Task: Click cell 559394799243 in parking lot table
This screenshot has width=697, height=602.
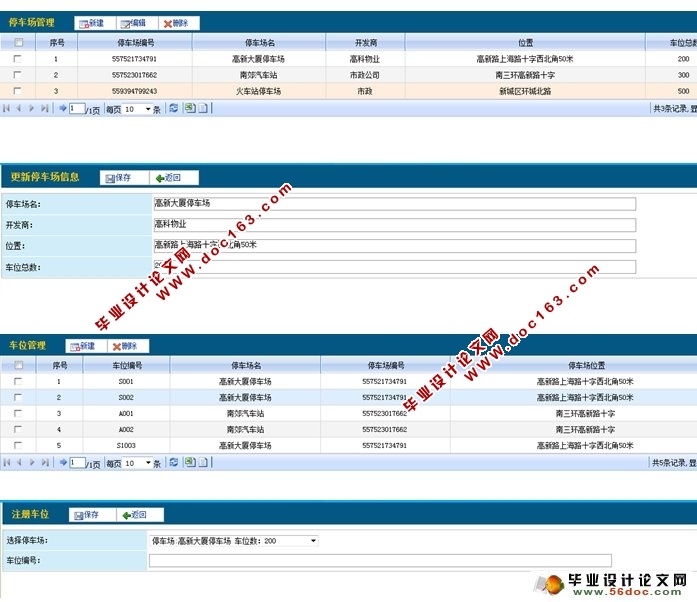Action: point(134,91)
